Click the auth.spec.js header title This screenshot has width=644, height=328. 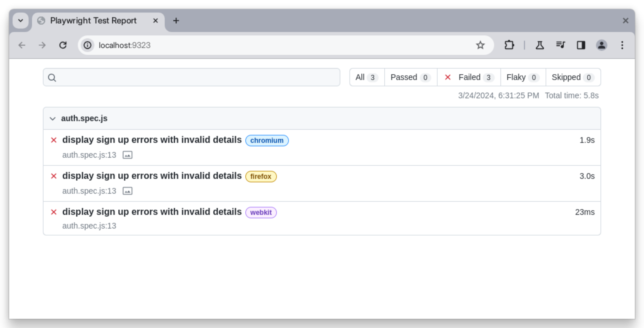click(84, 118)
